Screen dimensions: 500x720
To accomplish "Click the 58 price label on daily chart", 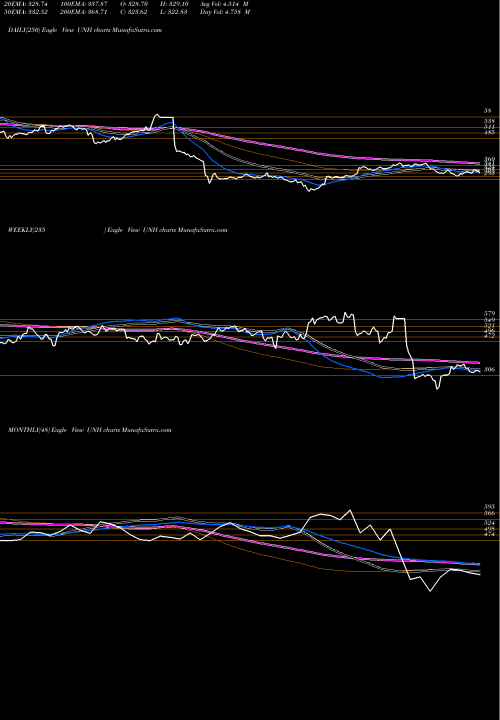I will (488, 111).
